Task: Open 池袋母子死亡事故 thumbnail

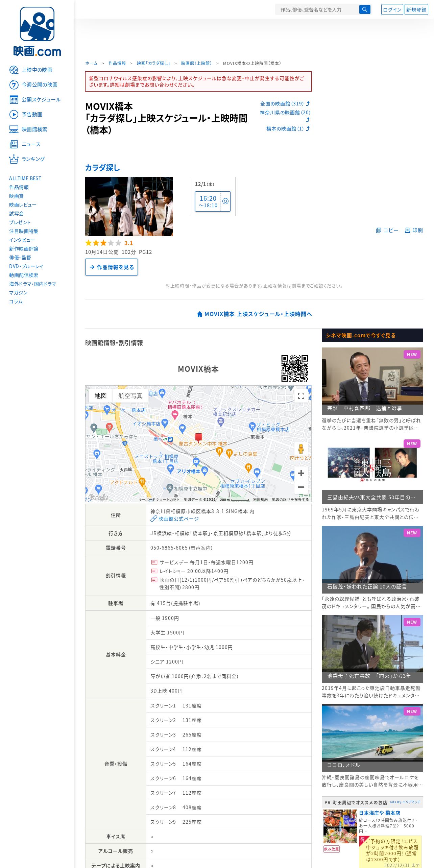Action: coord(372,649)
